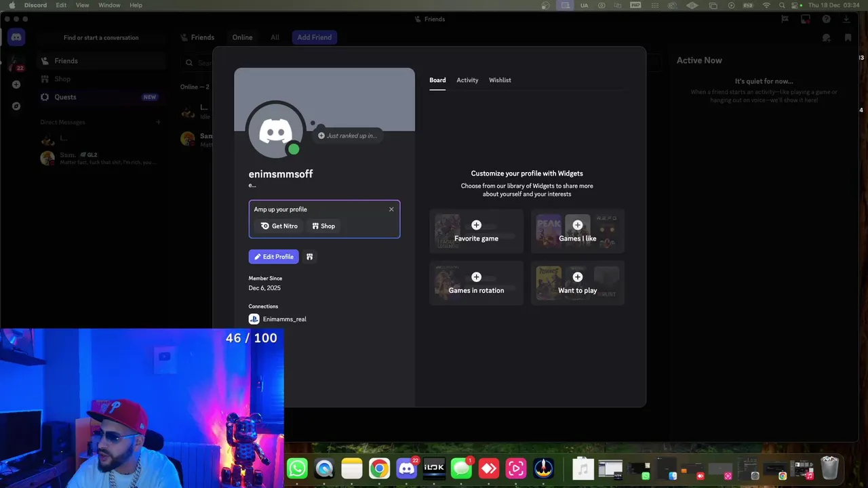Click the add server plus icon
Image resolution: width=868 pixels, height=488 pixels.
[x=16, y=85]
